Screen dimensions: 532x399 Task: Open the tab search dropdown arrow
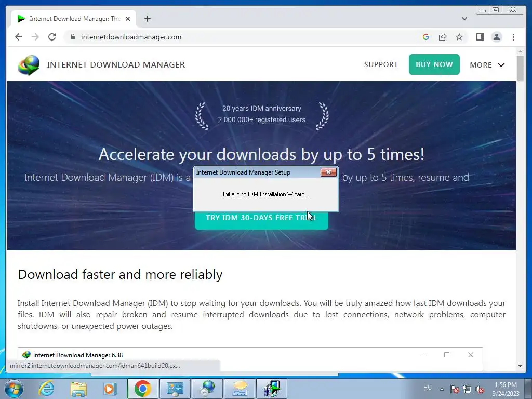[464, 19]
